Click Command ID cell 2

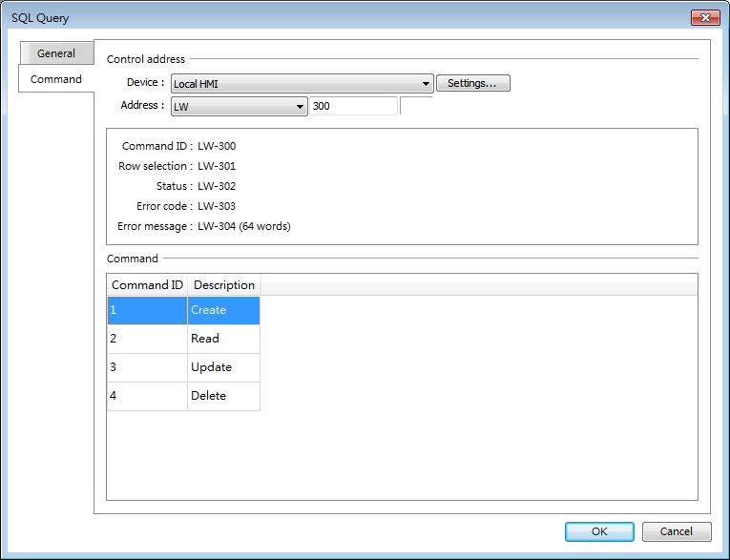point(147,339)
